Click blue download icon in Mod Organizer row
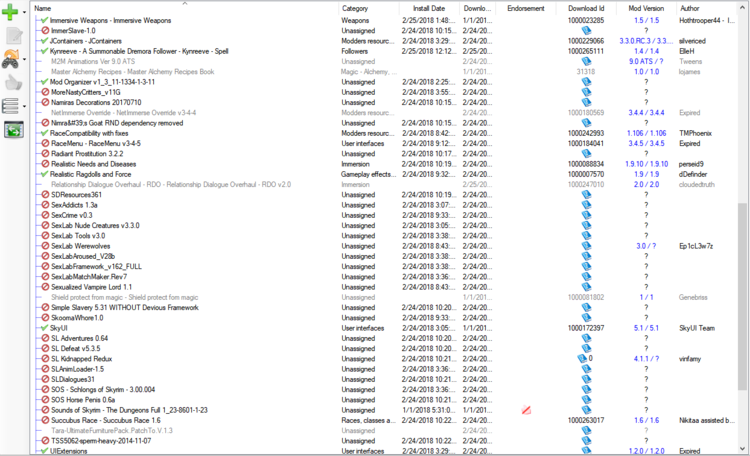This screenshot has height=456, width=750. (x=586, y=82)
